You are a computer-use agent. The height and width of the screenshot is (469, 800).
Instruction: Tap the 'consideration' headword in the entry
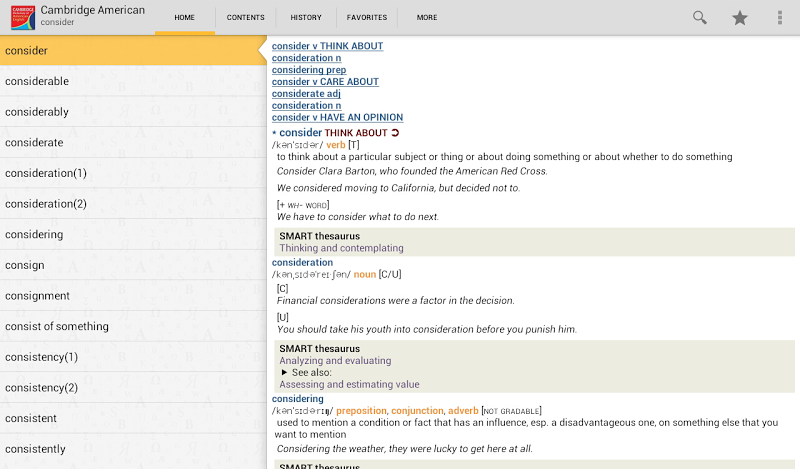tap(302, 262)
